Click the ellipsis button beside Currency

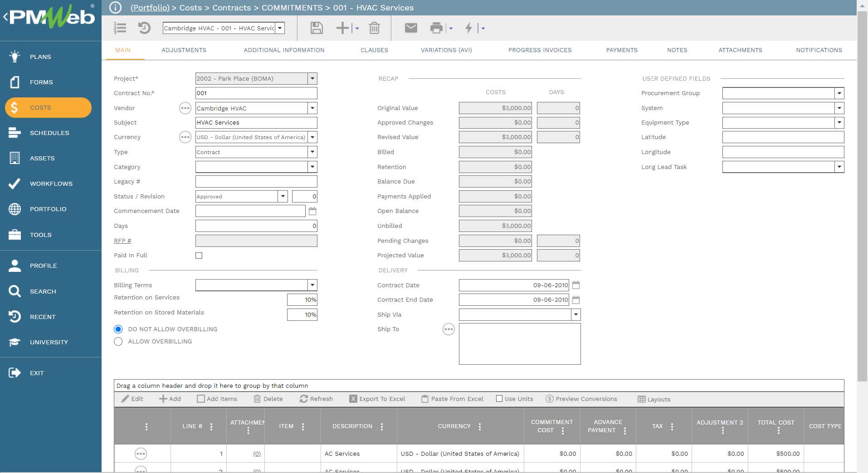click(x=185, y=137)
